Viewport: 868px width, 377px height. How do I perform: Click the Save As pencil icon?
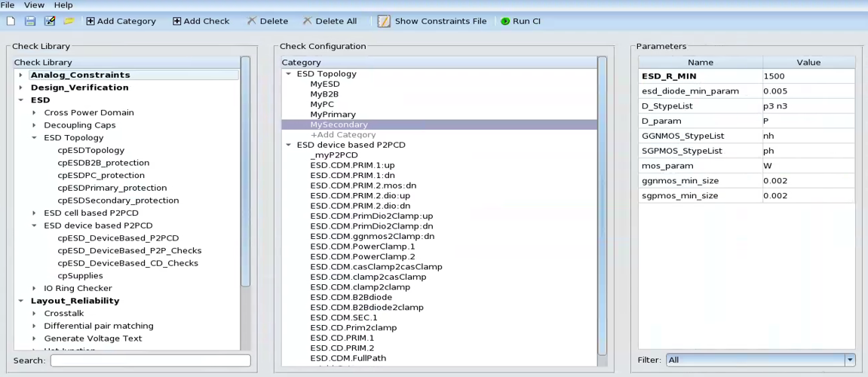[x=50, y=21]
